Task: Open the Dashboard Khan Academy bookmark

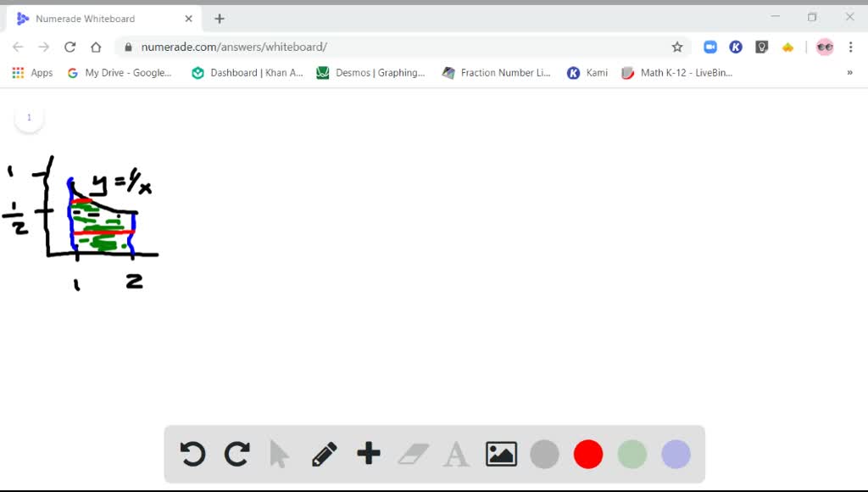Action: pyautogui.click(x=247, y=73)
